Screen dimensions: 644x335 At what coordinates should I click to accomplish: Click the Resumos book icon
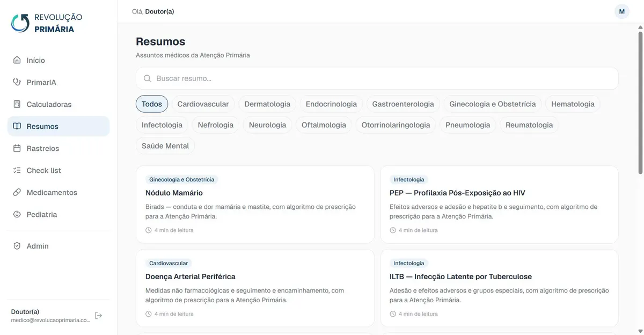[x=17, y=126]
